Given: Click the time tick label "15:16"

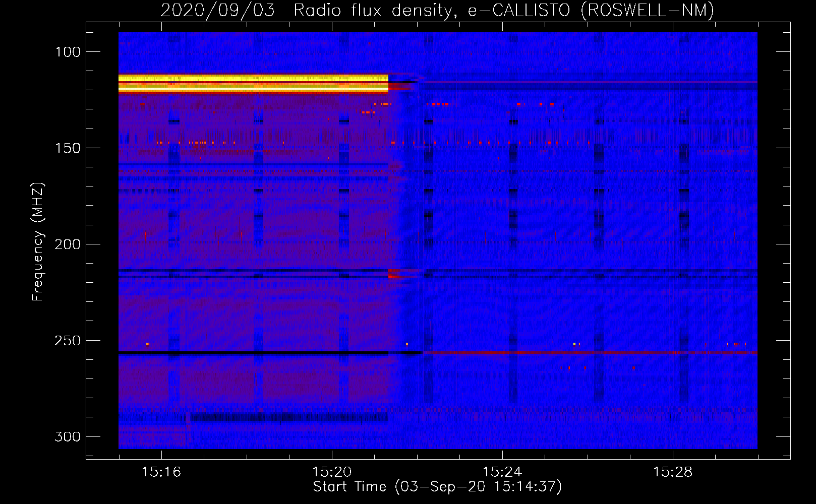Looking at the screenshot, I should tap(161, 472).
